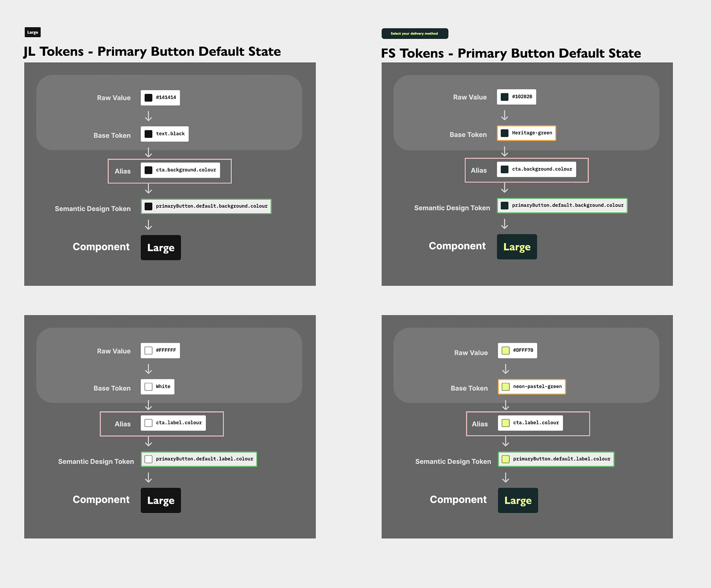Screen dimensions: 711x588
Task: Click the #141414 raw value swatch
Action: point(149,98)
